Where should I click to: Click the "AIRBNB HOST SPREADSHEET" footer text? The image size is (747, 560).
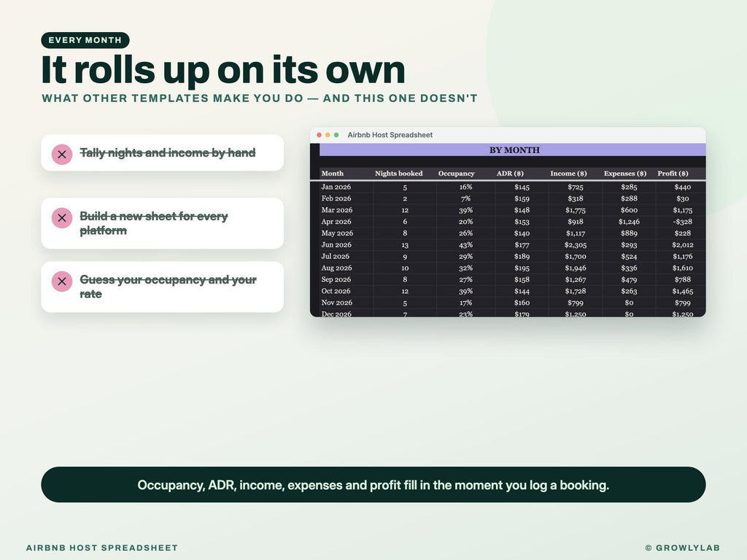click(x=102, y=548)
